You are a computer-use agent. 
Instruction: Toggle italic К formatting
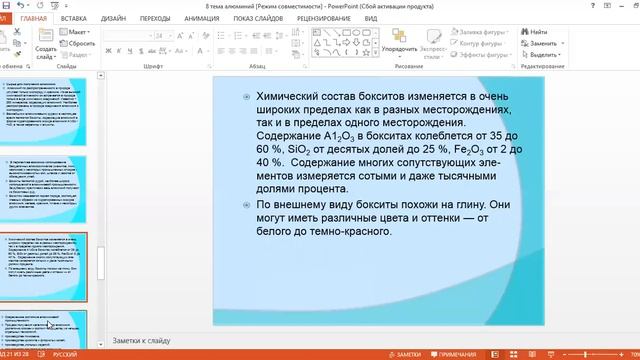point(119,51)
